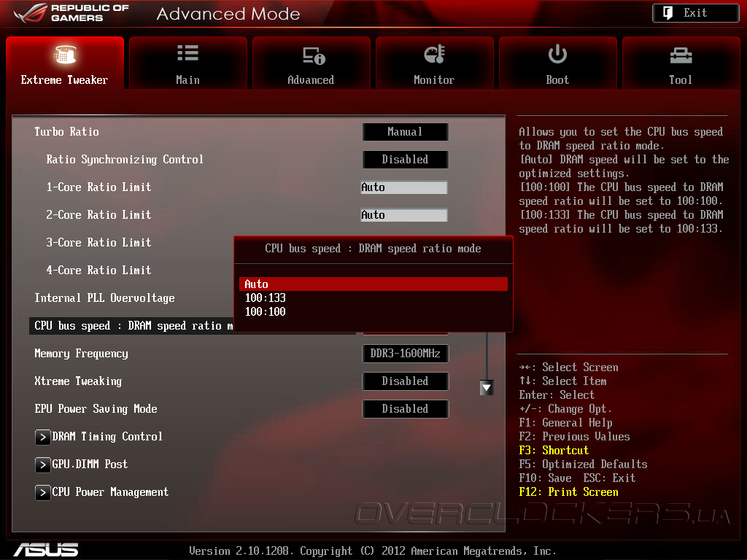Select the Turbo Ratio label
The image size is (747, 560).
coord(66,132)
